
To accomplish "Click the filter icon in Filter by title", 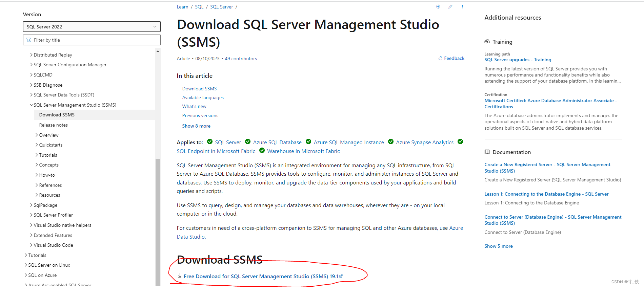I will click(x=28, y=40).
